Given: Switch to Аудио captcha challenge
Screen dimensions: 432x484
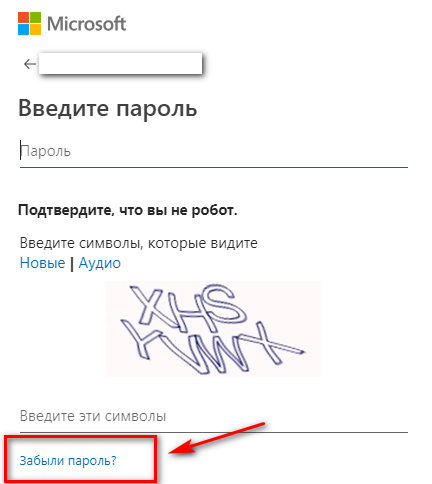Looking at the screenshot, I should tap(100, 263).
